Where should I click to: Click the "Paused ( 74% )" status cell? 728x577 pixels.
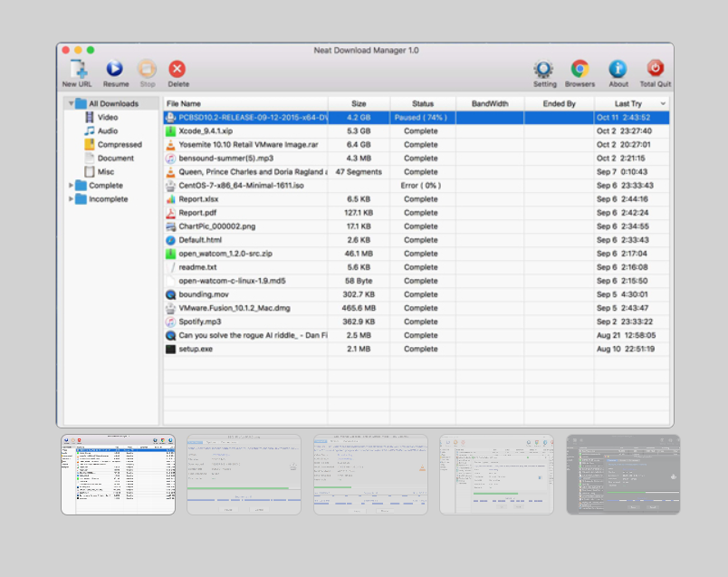pos(421,118)
